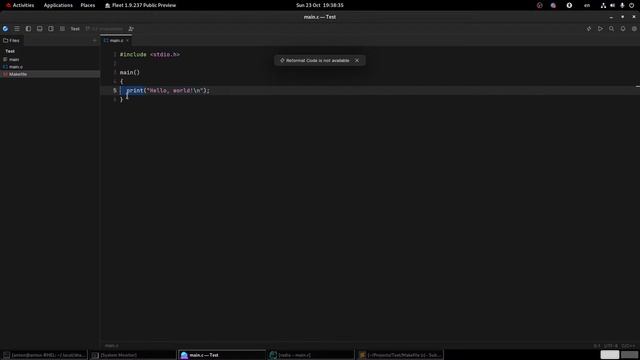Select the first workspace switcher box
Viewport: 640px width, 360px height.
pos(610,355)
